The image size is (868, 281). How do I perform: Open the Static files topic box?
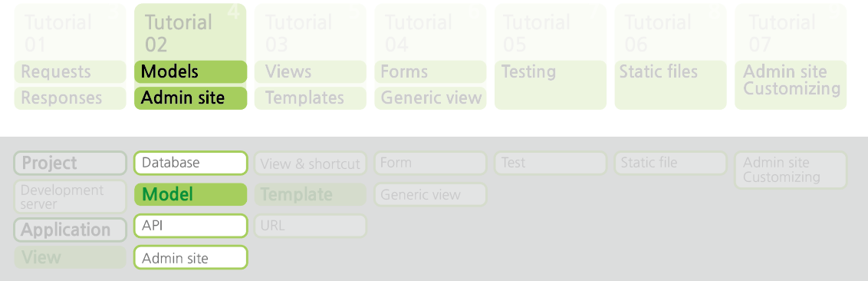tap(670, 84)
